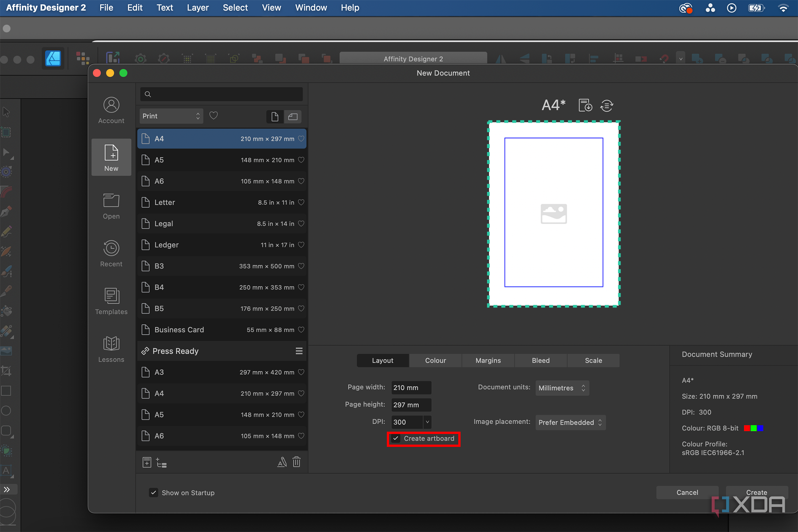This screenshot has height=532, width=798.
Task: Uncheck the Create artboard checkbox
Action: pos(396,439)
